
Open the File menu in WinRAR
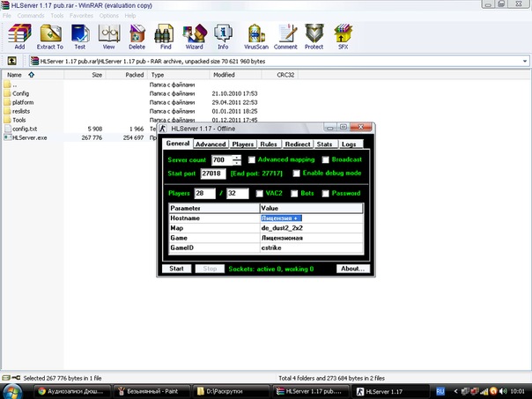coord(7,16)
